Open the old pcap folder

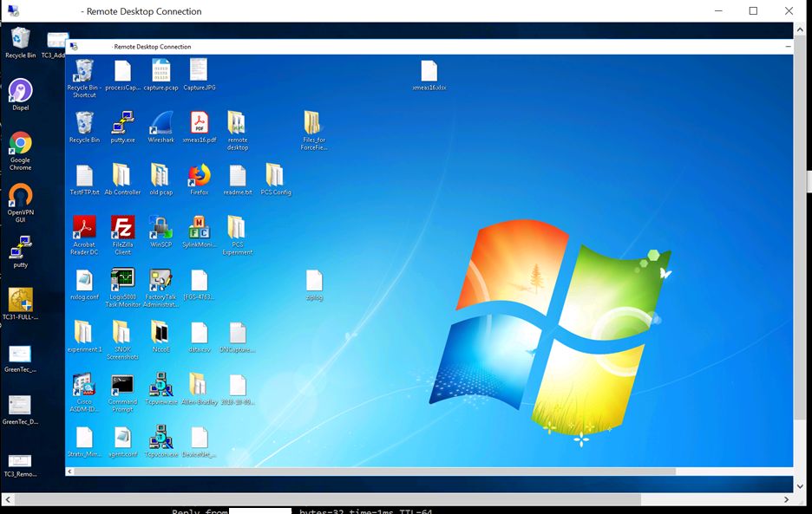pos(160,179)
